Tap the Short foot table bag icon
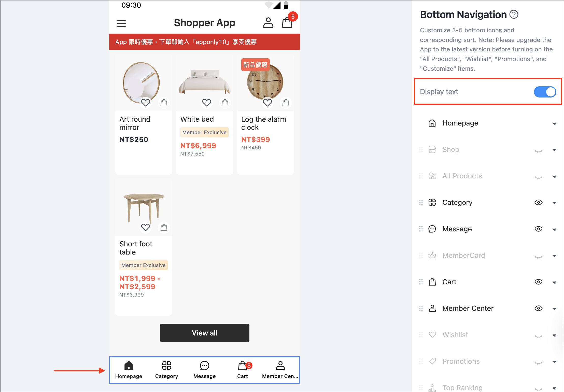This screenshot has width=564, height=392. click(x=164, y=227)
